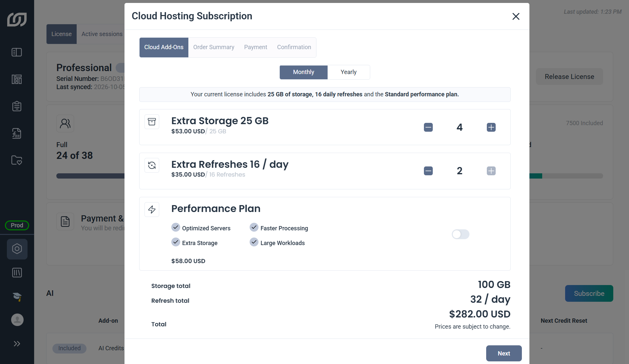
Task: Click the Optimized Servers check icon
Action: [176, 227]
